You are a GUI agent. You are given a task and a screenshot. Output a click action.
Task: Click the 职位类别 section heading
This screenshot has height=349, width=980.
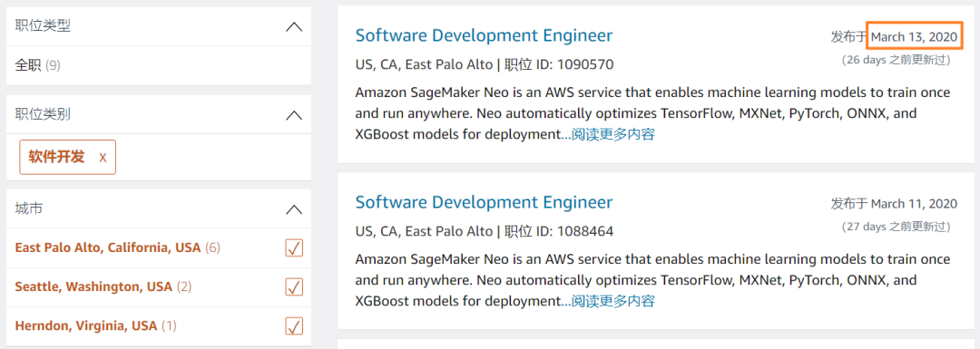point(43,114)
